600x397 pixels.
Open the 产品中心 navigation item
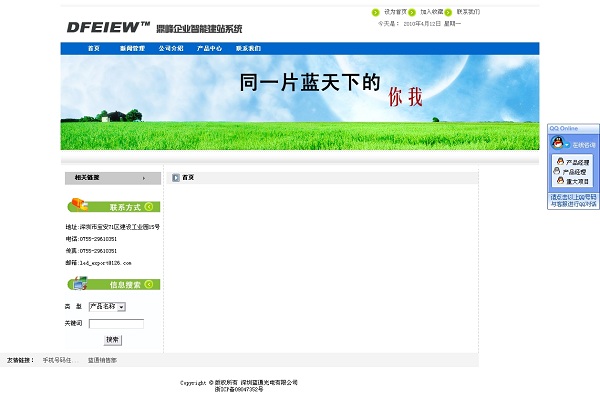click(209, 48)
